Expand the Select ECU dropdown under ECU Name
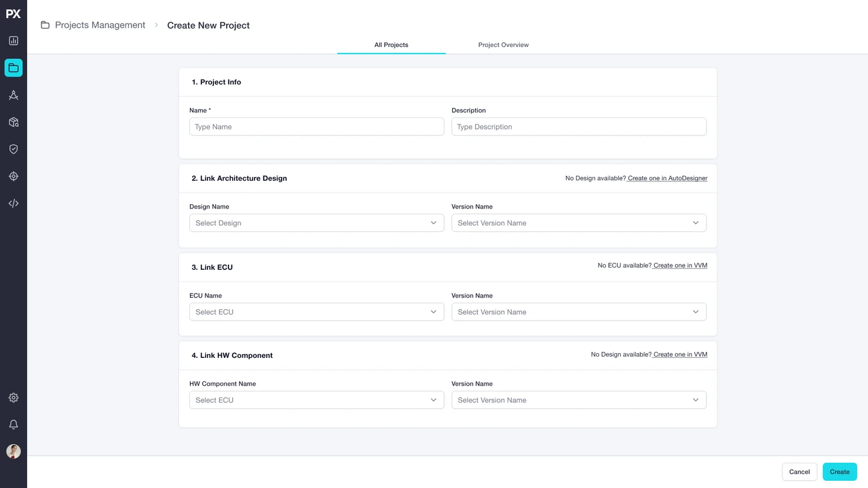This screenshot has width=868, height=488. click(316, 312)
